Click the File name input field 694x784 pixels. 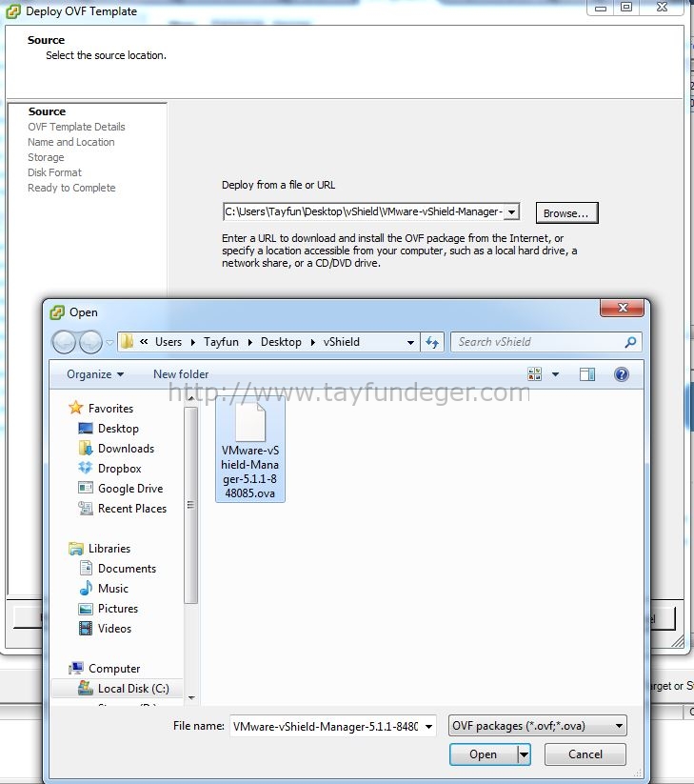click(x=327, y=726)
